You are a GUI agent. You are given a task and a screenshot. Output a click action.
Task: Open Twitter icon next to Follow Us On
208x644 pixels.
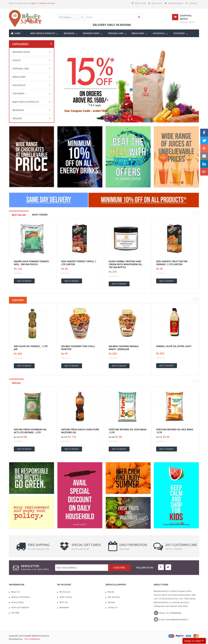168,567
